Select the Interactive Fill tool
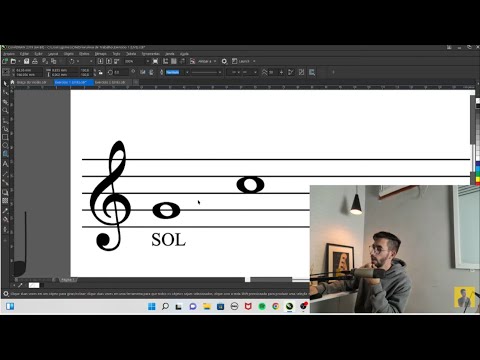Viewport: 480px width, 360px height. (x=5, y=220)
